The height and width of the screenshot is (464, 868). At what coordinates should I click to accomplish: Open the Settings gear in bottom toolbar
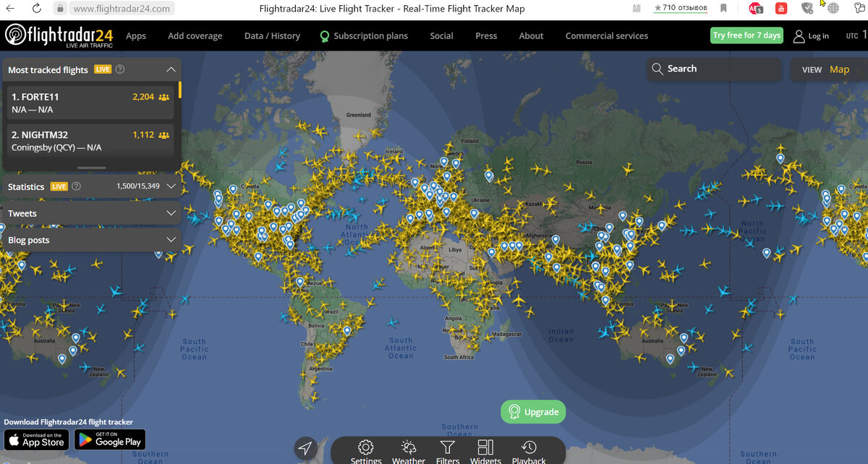point(366,447)
